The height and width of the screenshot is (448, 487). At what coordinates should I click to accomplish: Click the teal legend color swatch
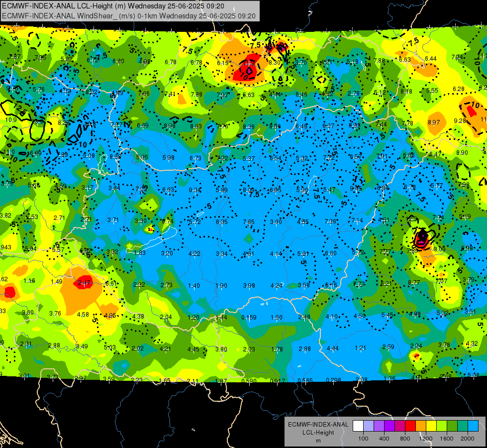(x=463, y=426)
